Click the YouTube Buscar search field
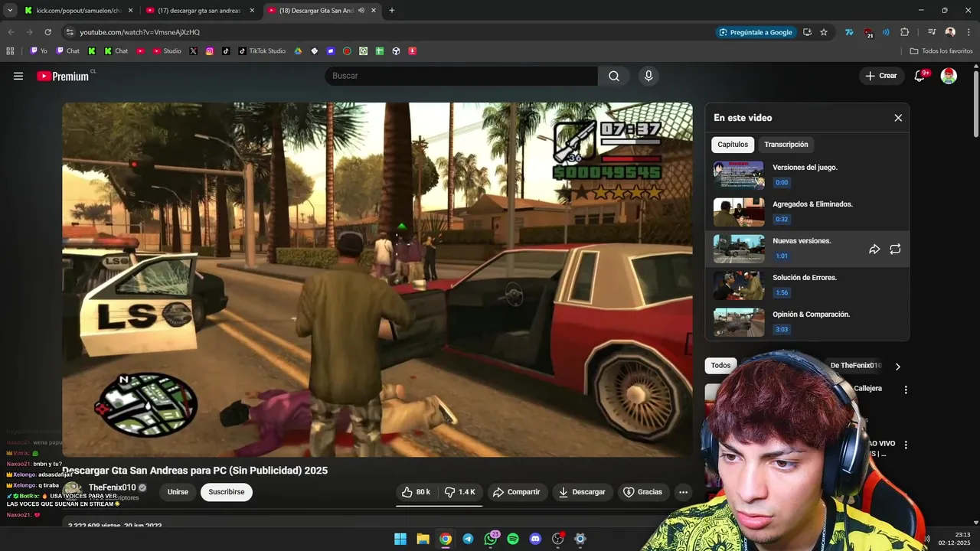 tap(462, 76)
